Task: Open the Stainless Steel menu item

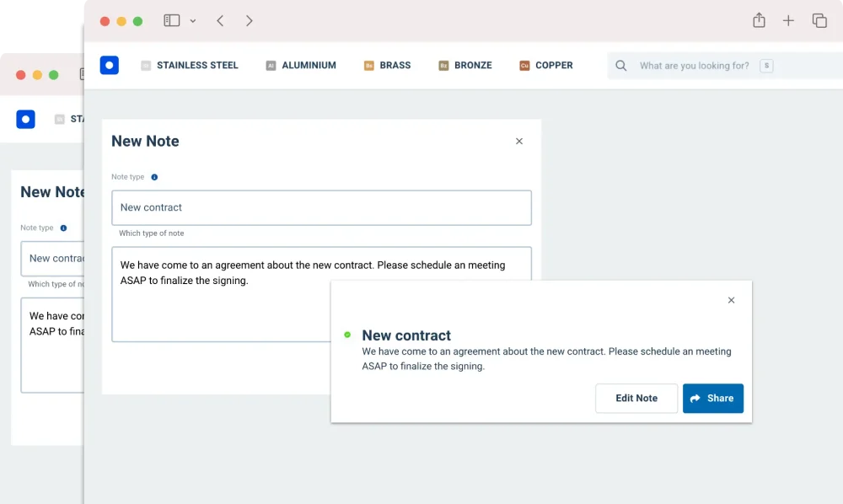Action: 190,66
